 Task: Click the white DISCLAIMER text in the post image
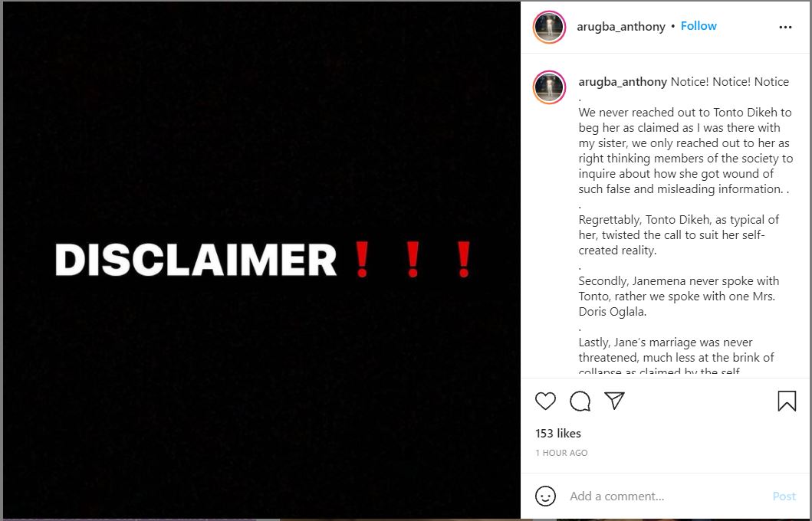click(196, 260)
